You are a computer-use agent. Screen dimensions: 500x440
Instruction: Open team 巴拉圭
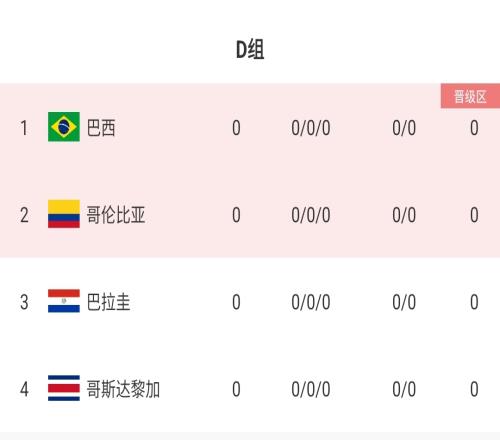pyautogui.click(x=108, y=302)
